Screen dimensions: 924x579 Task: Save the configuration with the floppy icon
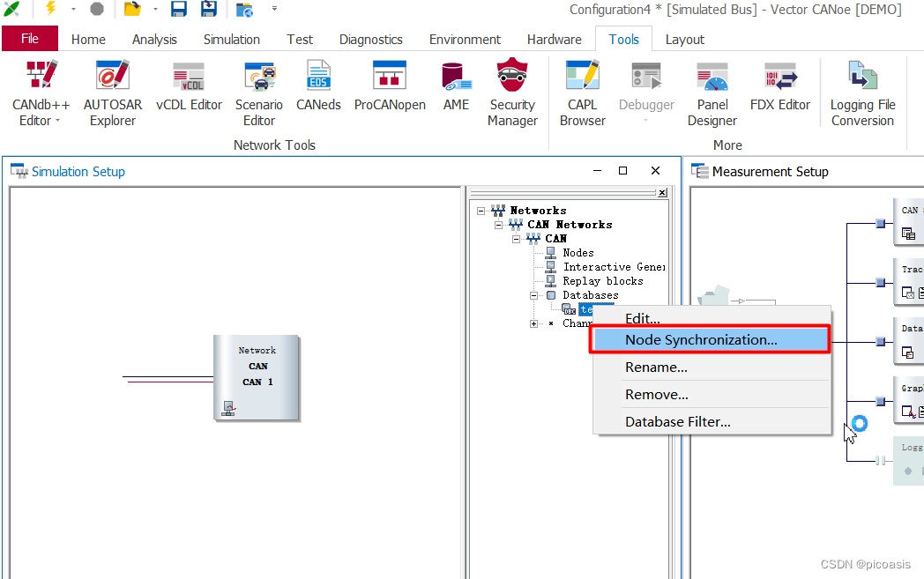(x=179, y=9)
